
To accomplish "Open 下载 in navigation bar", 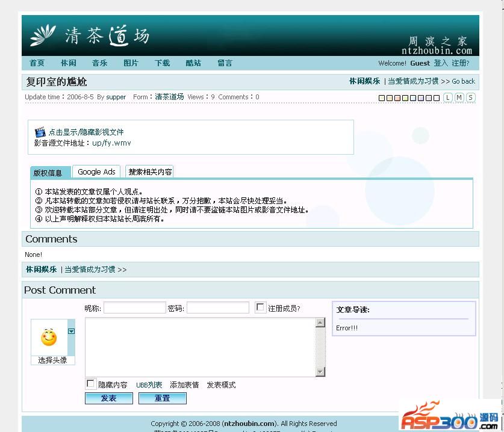I will coord(162,63).
